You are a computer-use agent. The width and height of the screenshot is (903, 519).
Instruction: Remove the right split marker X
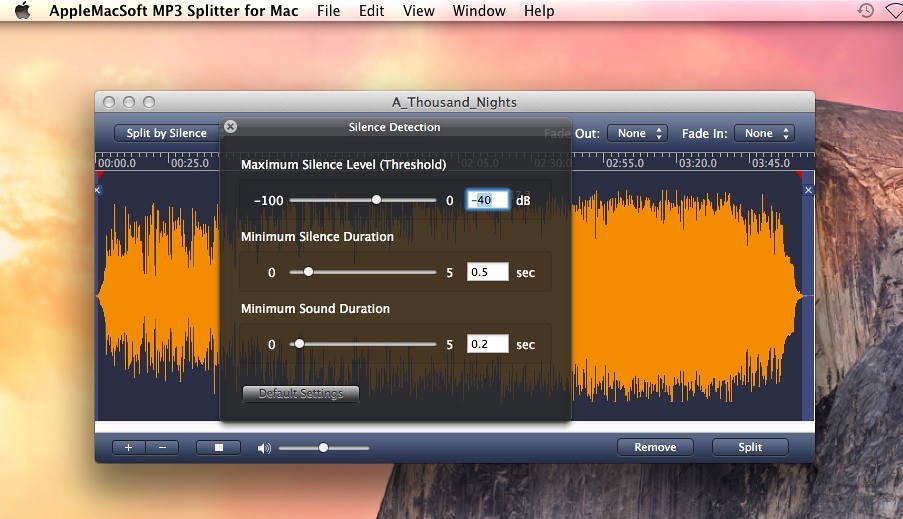pyautogui.click(x=809, y=190)
